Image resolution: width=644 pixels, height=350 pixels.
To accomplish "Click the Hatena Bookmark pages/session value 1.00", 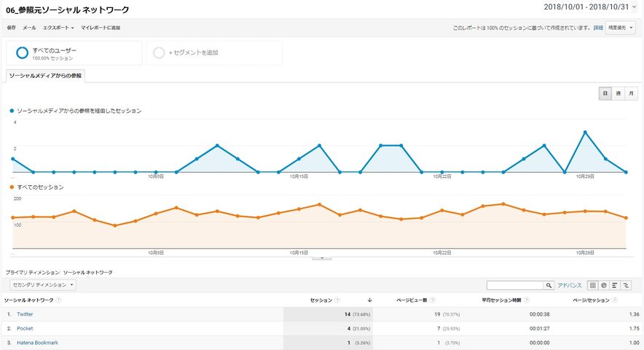I will pyautogui.click(x=635, y=343).
